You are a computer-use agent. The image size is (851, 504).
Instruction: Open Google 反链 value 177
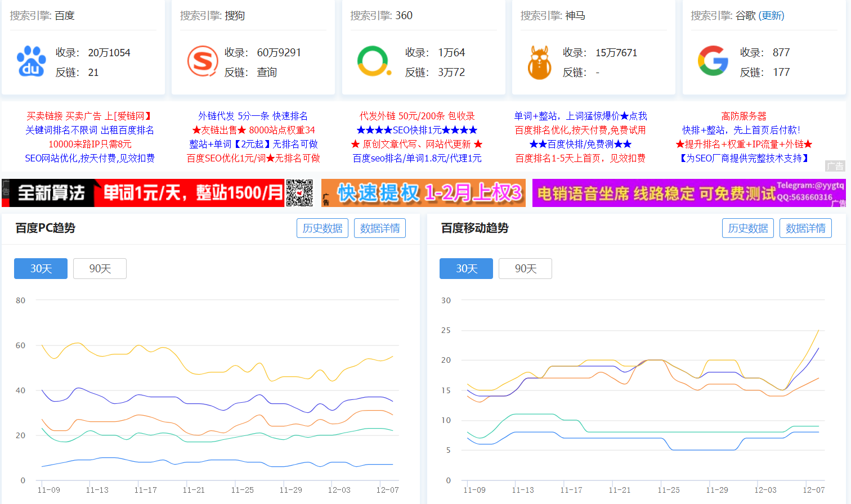pyautogui.click(x=781, y=73)
